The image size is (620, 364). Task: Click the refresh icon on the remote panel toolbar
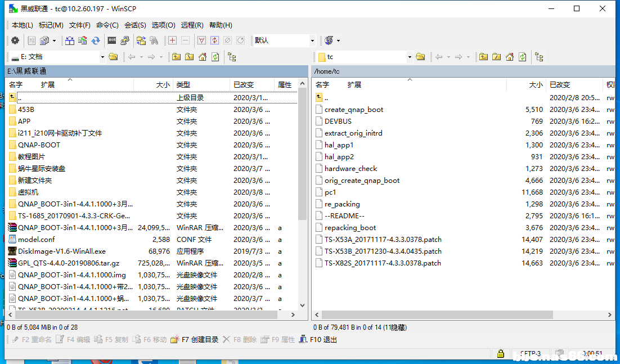click(523, 57)
